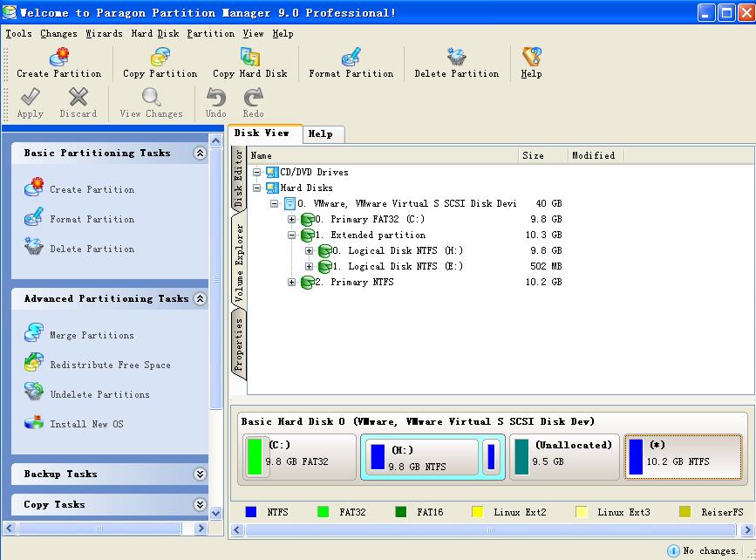This screenshot has height=560, width=756.
Task: Click the Undelete Partitions link
Action: pyautogui.click(x=99, y=394)
